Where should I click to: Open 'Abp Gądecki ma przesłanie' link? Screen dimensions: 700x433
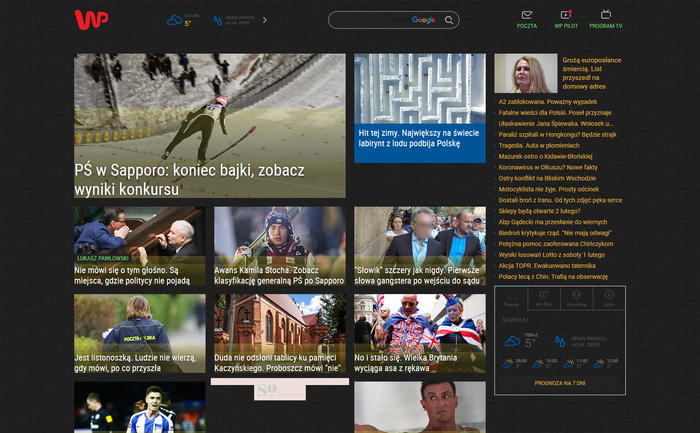[553, 222]
